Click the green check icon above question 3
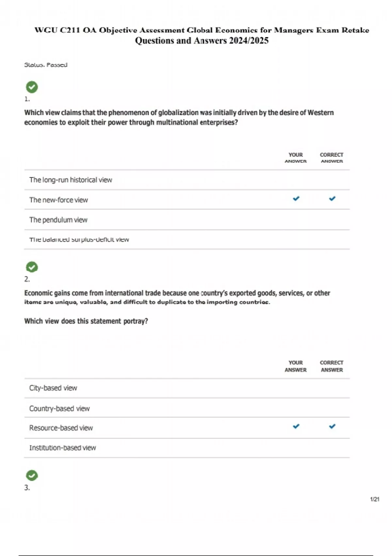The height and width of the screenshot is (556, 392). [32, 476]
